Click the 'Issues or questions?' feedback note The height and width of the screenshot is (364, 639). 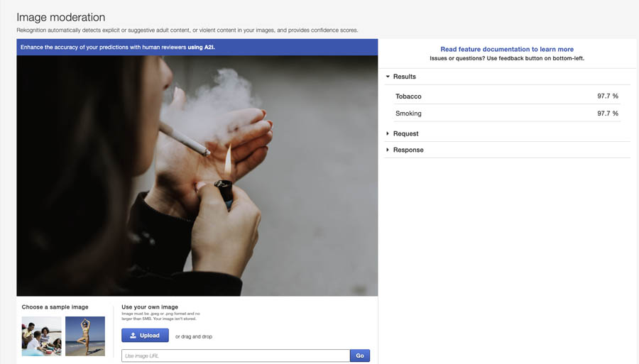(x=506, y=58)
